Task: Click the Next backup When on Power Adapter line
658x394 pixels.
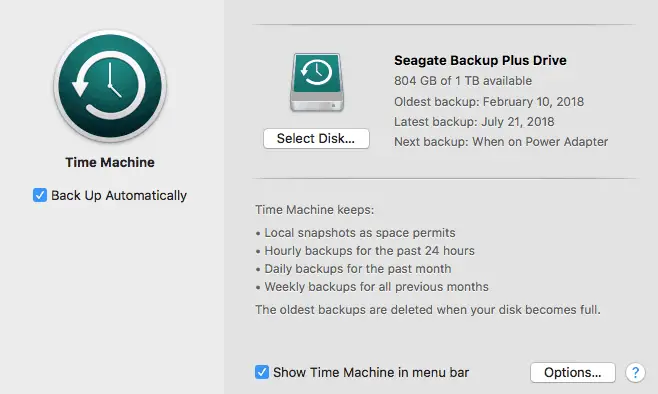Action: pyautogui.click(x=501, y=142)
